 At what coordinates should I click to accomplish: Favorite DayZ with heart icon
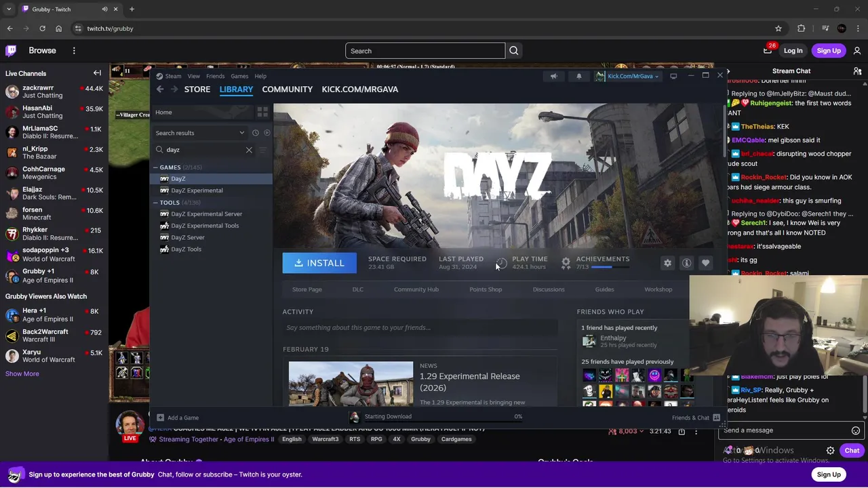[705, 263]
